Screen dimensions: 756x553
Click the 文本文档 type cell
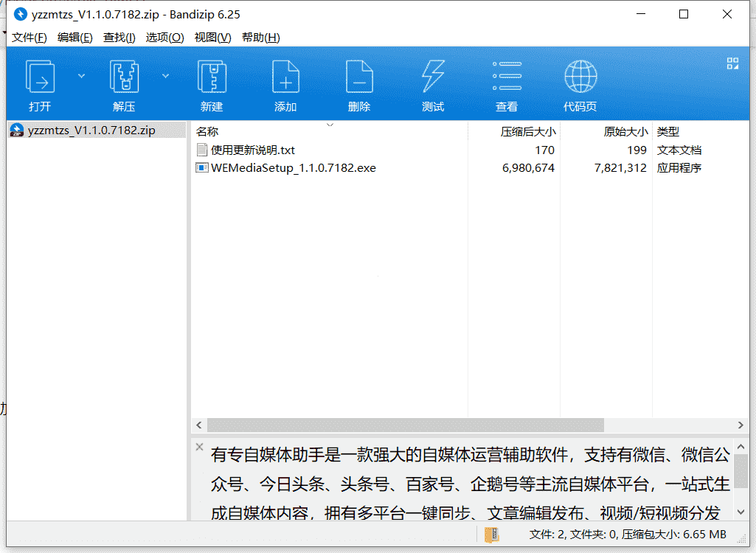pyautogui.click(x=679, y=150)
